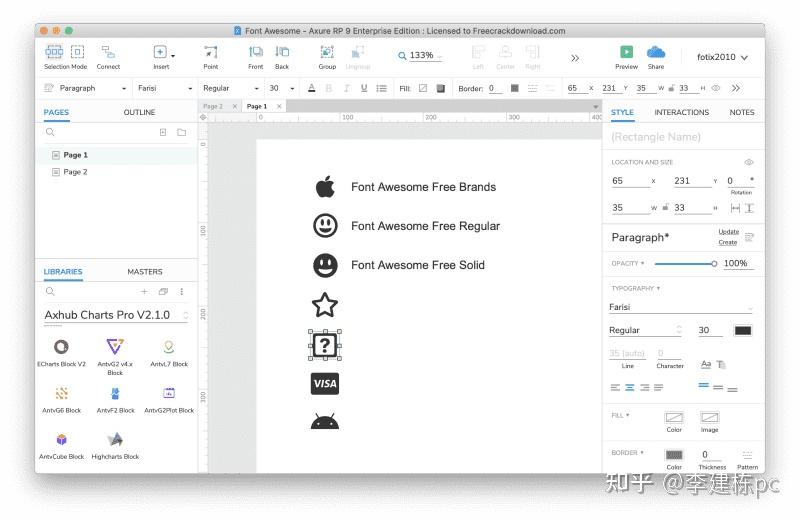Image resolution: width=800 pixels, height=520 pixels.
Task: Toggle bullet list formatting
Action: (x=381, y=88)
